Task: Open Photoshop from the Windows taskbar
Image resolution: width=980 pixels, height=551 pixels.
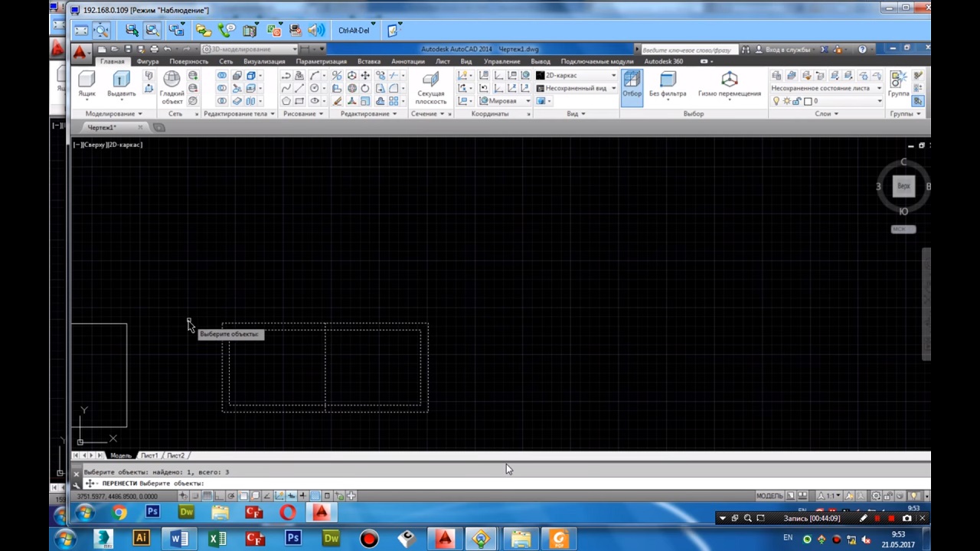Action: pyautogui.click(x=292, y=540)
